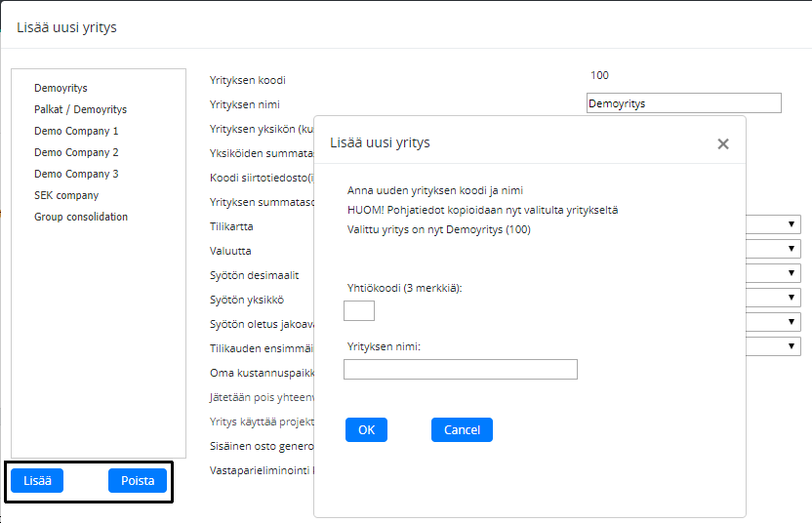Click the name field containing Demoyritys

pyautogui.click(x=683, y=103)
